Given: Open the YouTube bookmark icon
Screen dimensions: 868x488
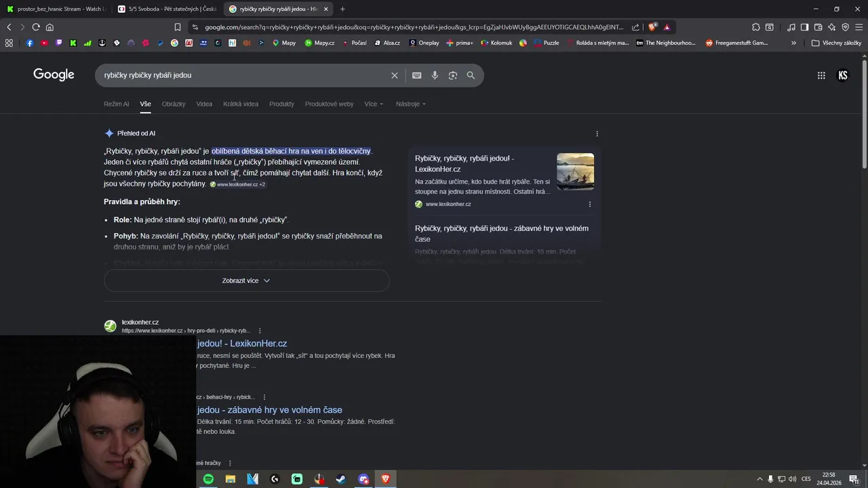Looking at the screenshot, I should coord(44,43).
